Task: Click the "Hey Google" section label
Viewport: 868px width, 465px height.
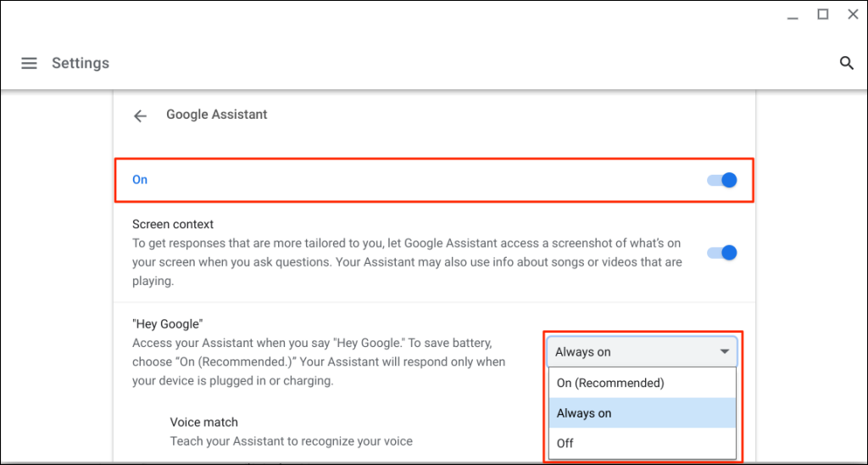Action: pos(168,324)
